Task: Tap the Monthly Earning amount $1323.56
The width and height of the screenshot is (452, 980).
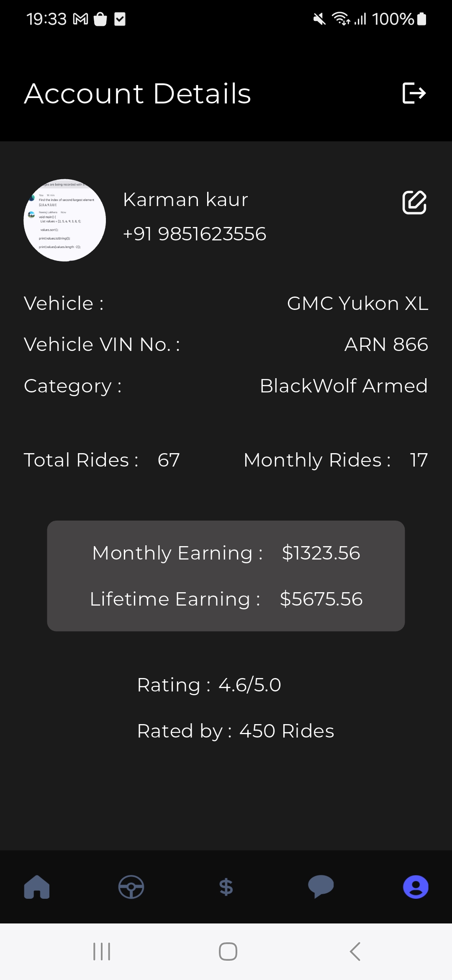Action: 321,553
